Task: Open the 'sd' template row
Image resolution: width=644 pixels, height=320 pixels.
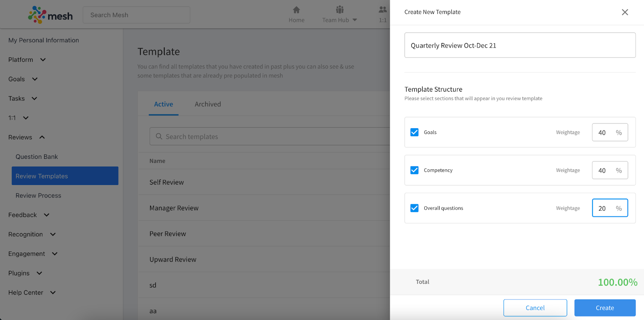Action: (x=264, y=285)
